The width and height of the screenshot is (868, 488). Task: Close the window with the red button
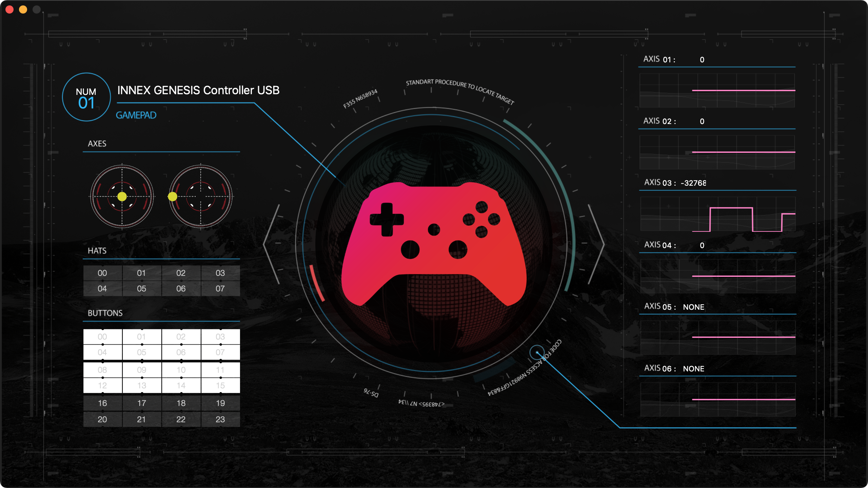(x=9, y=9)
